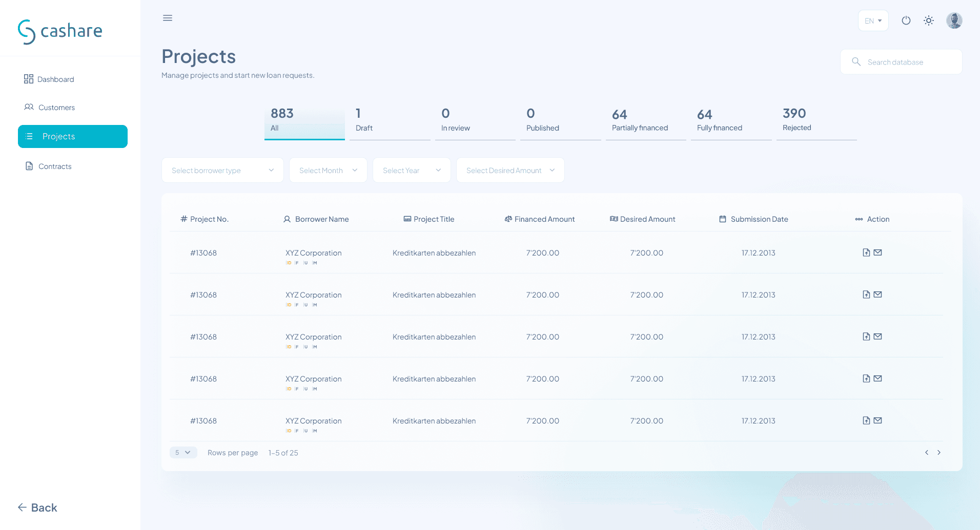Open the EN language dropdown
The width and height of the screenshot is (980, 530).
pos(873,21)
